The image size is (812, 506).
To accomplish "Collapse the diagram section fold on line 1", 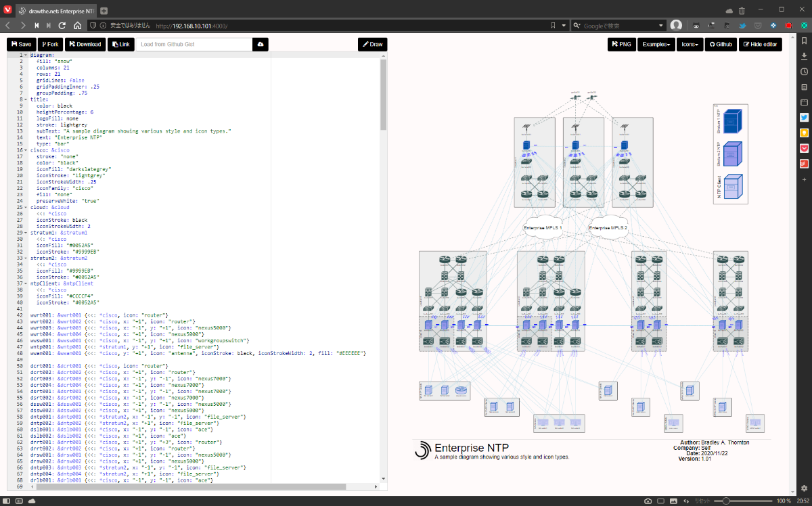I will pos(26,55).
